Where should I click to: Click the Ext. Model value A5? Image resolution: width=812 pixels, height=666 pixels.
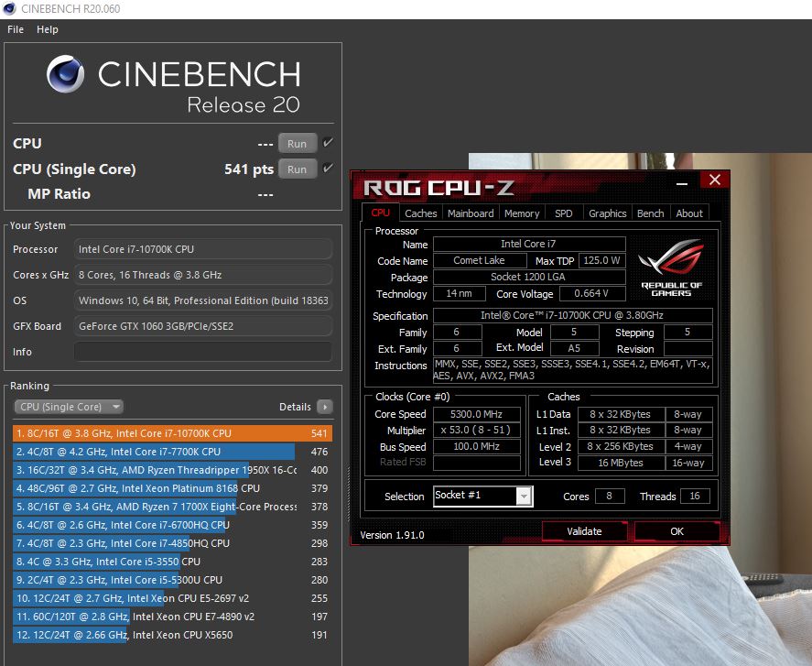pos(574,348)
